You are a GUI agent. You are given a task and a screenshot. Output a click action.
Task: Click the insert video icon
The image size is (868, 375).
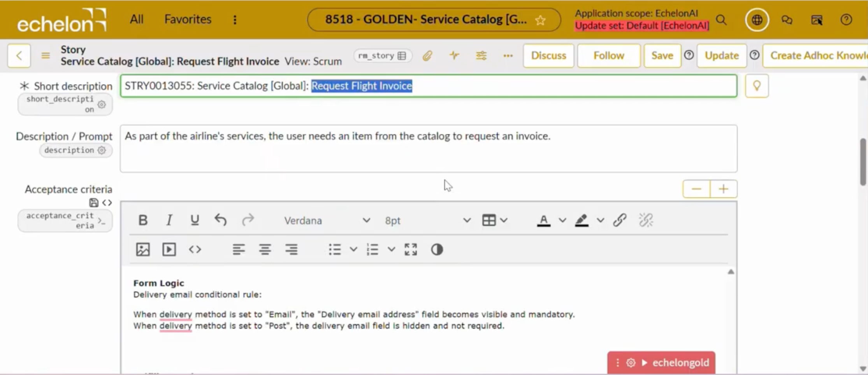(169, 249)
